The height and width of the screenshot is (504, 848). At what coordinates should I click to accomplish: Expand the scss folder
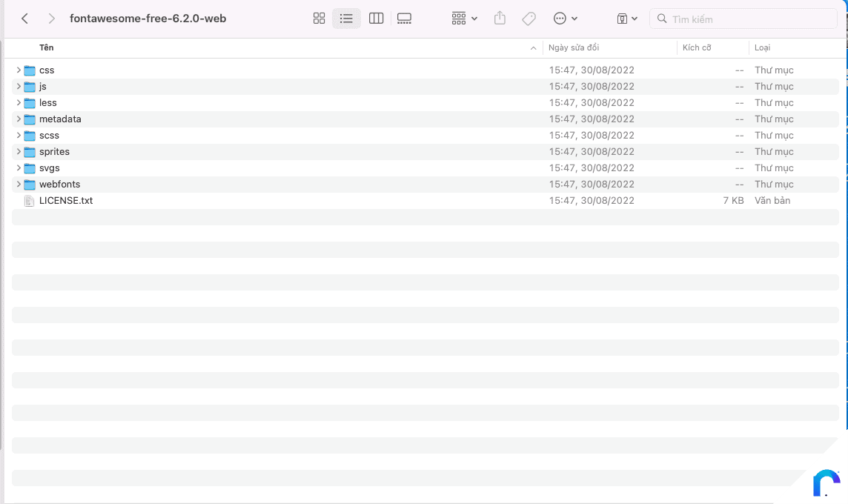(x=19, y=135)
